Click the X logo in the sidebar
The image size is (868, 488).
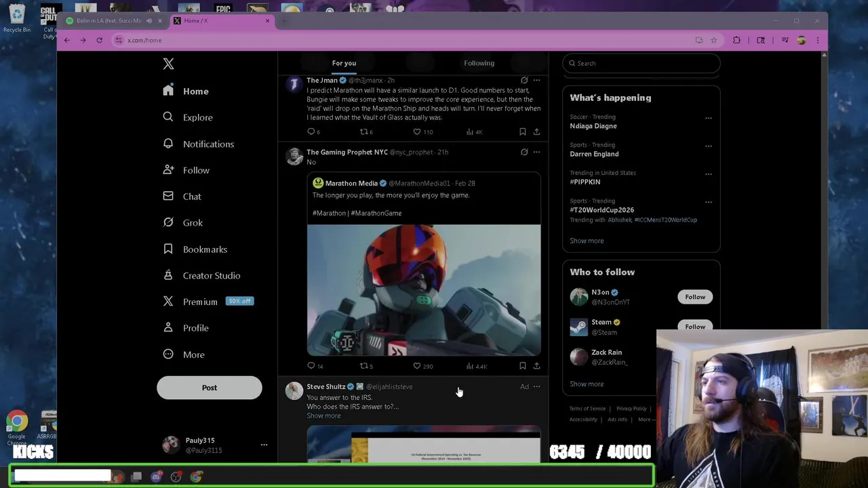pyautogui.click(x=168, y=64)
